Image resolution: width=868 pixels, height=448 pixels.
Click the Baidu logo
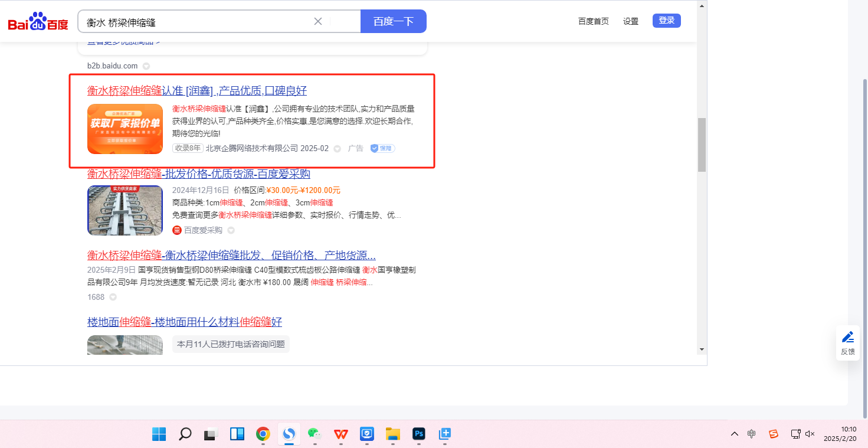38,22
